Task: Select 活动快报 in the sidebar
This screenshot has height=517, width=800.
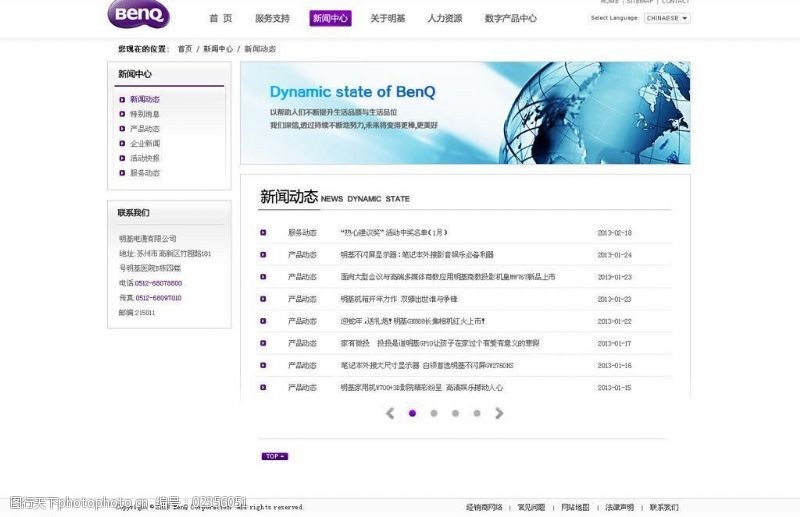Action: coord(145,158)
